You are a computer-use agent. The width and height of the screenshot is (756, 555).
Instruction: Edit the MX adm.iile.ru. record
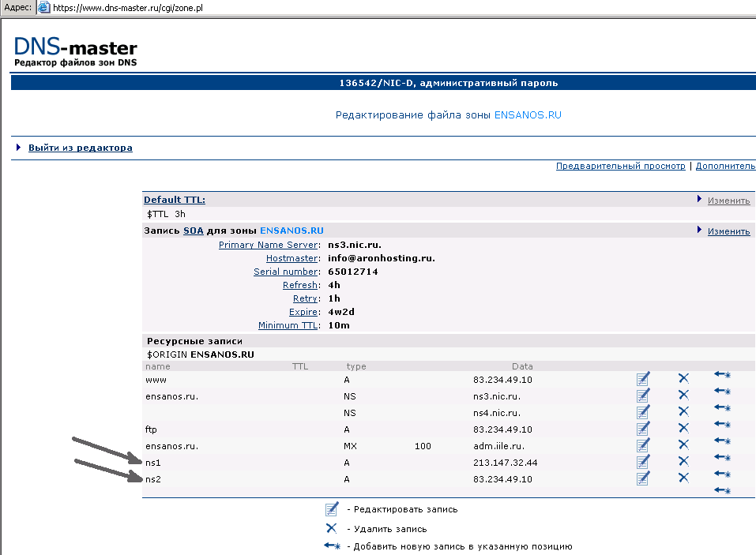coord(643,445)
